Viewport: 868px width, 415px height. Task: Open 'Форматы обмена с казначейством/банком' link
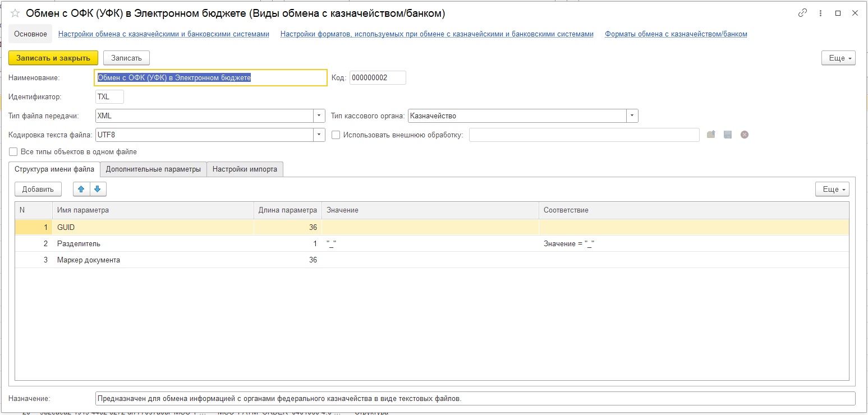(x=676, y=34)
